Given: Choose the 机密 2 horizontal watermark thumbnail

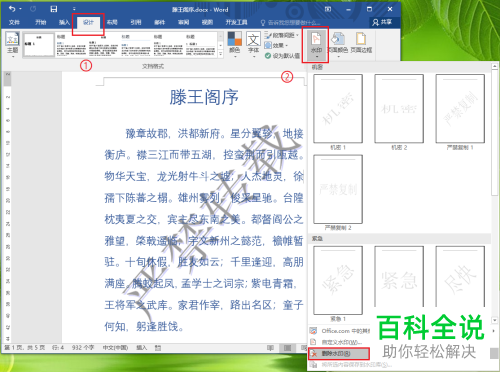Looking at the screenshot, I should (x=399, y=109).
